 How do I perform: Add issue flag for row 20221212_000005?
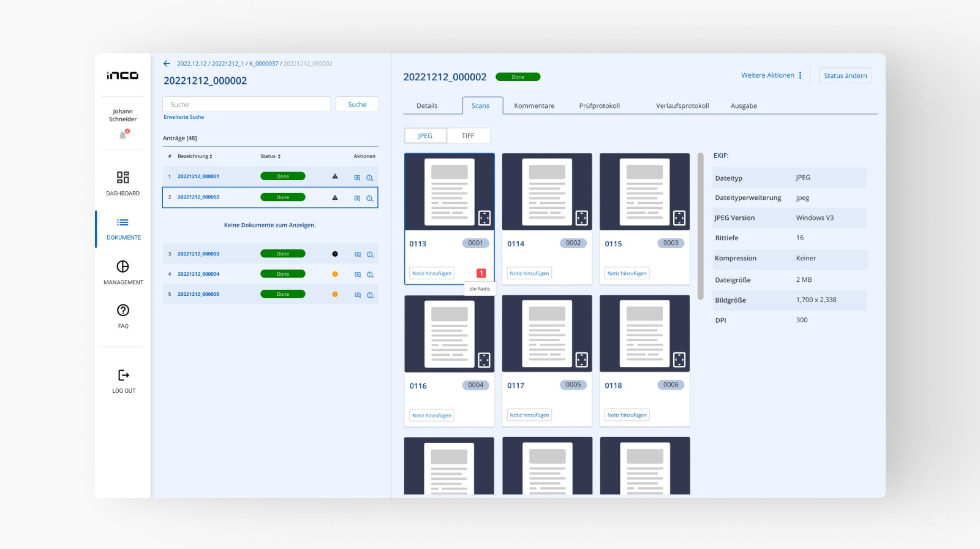pos(370,295)
